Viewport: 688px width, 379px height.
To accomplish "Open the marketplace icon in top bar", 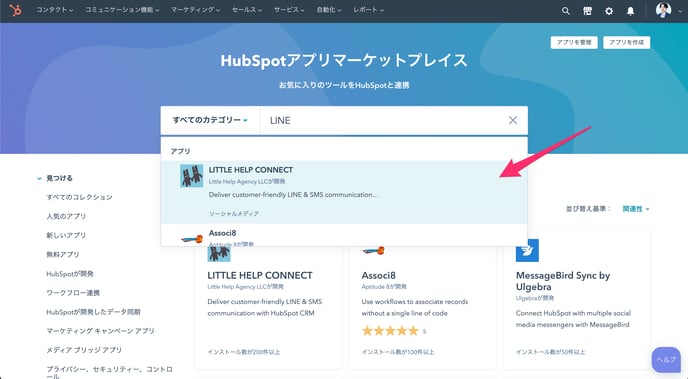I will tap(587, 11).
